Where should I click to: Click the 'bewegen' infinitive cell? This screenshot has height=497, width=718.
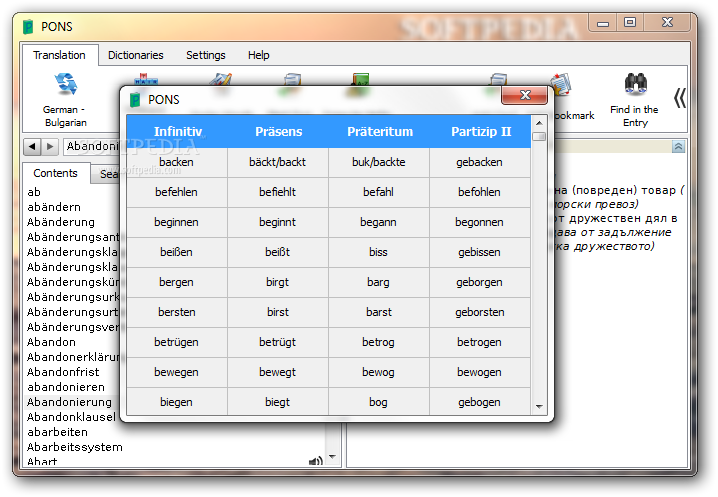177,372
